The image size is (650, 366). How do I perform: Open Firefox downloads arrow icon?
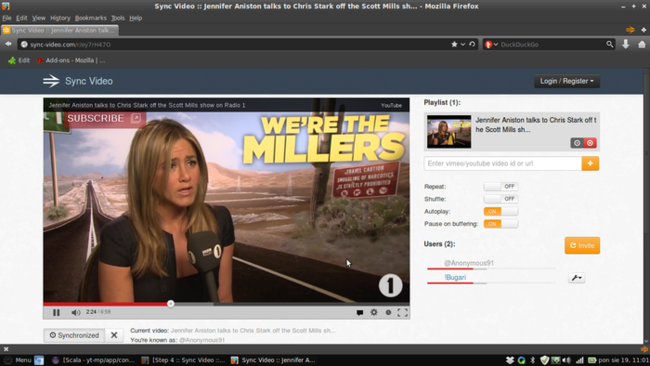tap(626, 44)
